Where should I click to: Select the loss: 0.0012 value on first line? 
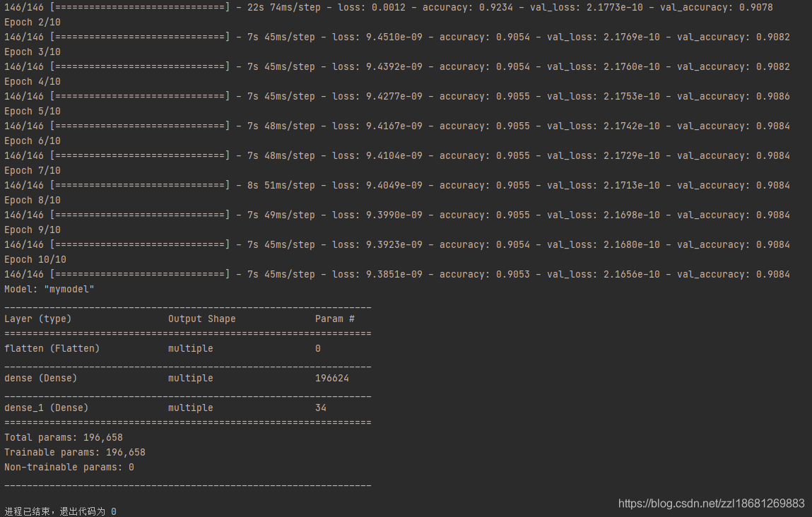tap(372, 7)
